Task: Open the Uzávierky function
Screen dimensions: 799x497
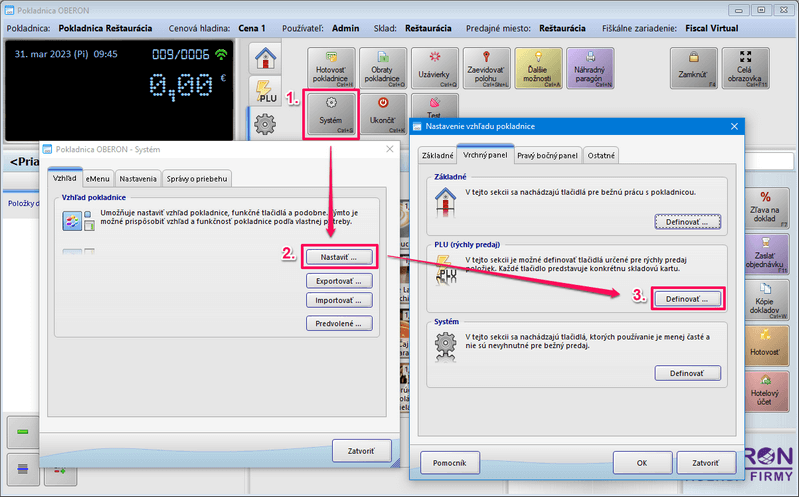Action: 434,66
